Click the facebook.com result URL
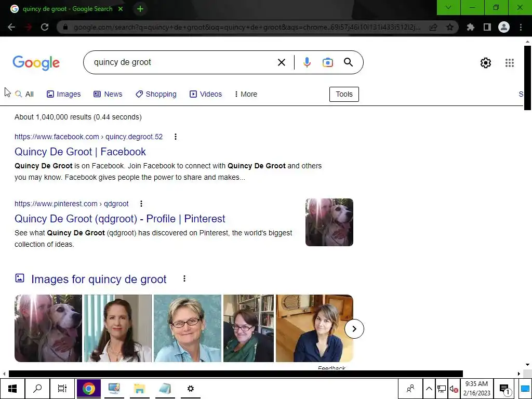This screenshot has width=532, height=399. 88,137
